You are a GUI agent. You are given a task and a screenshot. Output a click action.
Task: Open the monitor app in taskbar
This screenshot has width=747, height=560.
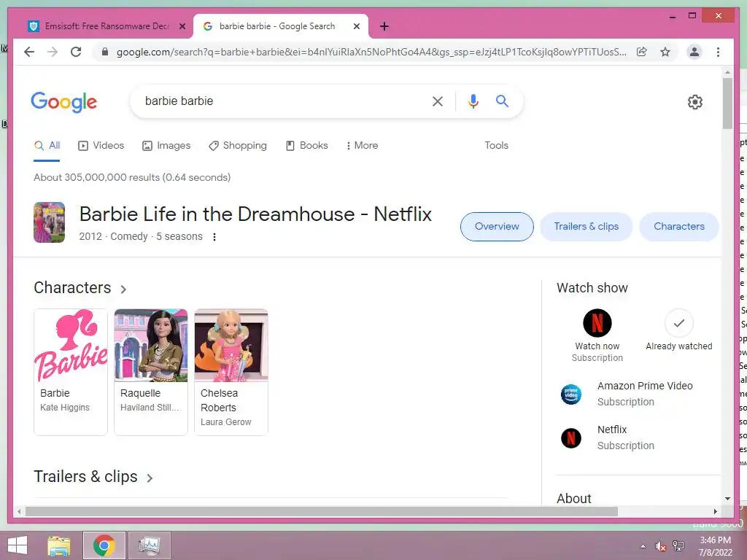pos(150,545)
